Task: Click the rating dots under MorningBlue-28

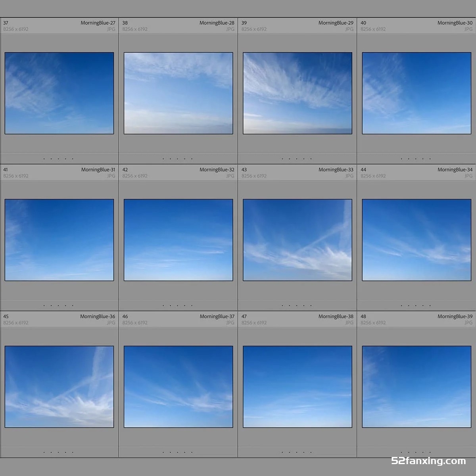Action: [177, 159]
